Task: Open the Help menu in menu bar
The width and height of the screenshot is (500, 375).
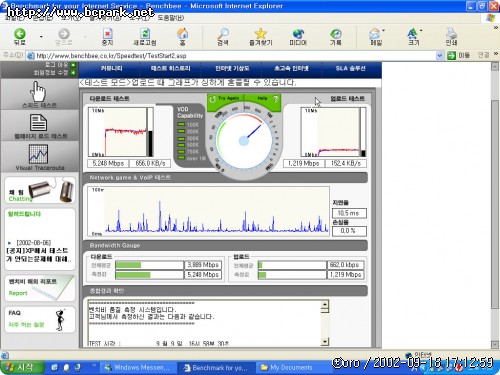Action: tap(170, 18)
